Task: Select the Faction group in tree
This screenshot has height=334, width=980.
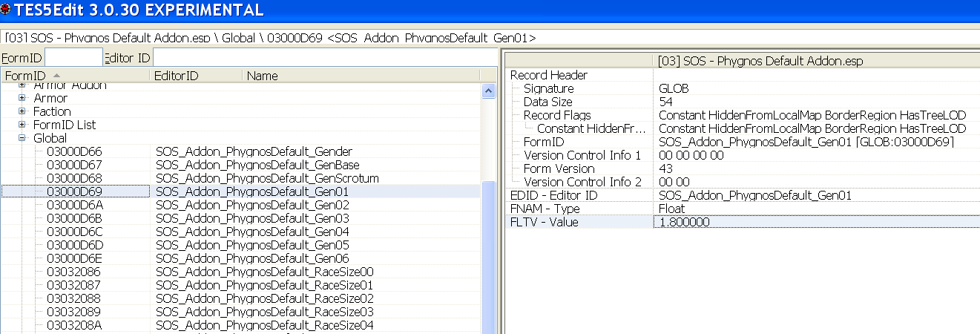Action: (x=52, y=111)
